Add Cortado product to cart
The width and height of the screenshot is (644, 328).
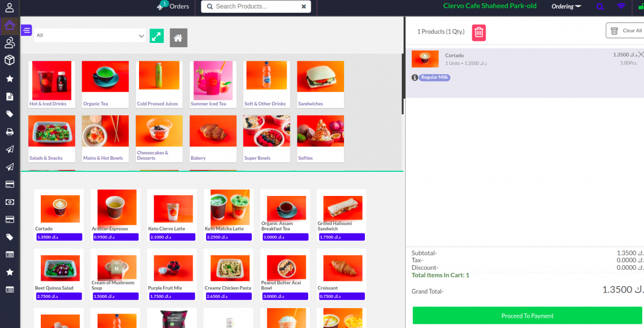click(58, 215)
